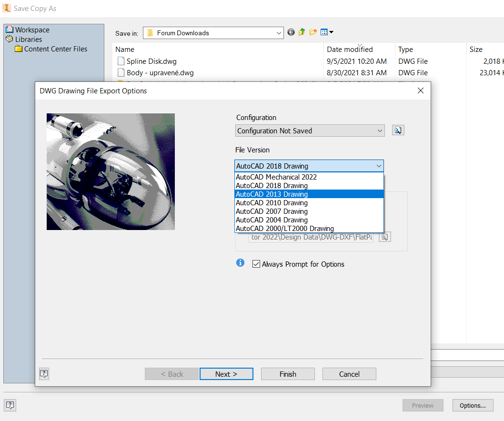
Task: Uncheck Always Prompt for Options
Action: click(256, 264)
